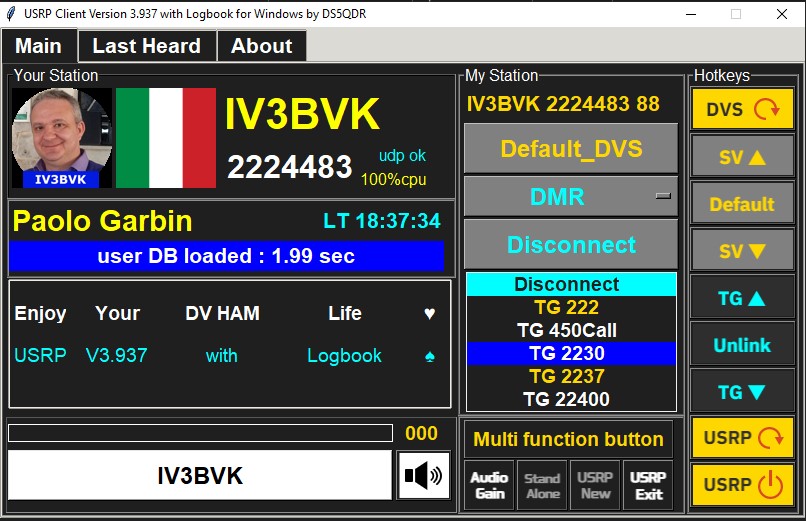Click the operator photo thumbnail
The height and width of the screenshot is (521, 806).
pyautogui.click(x=61, y=138)
